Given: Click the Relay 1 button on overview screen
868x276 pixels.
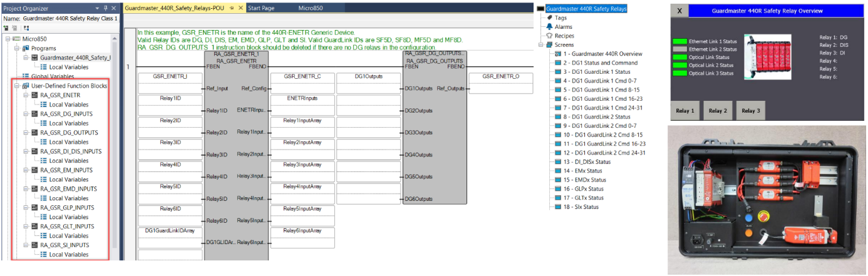Looking at the screenshot, I should [685, 111].
